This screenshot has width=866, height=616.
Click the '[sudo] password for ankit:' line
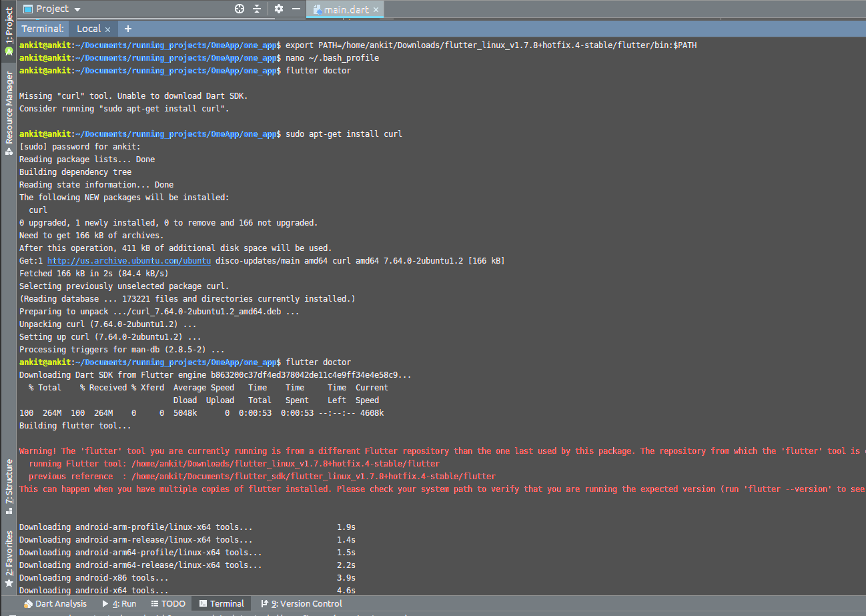80,147
